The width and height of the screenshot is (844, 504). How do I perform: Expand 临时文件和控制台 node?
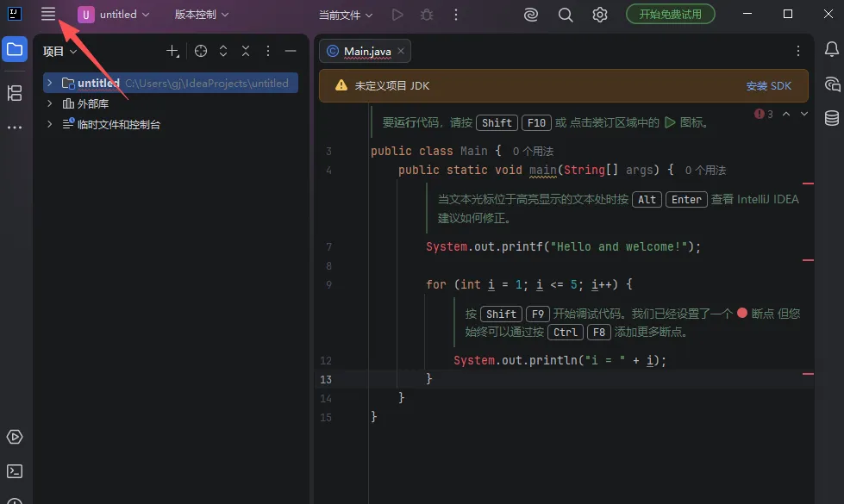click(x=49, y=124)
